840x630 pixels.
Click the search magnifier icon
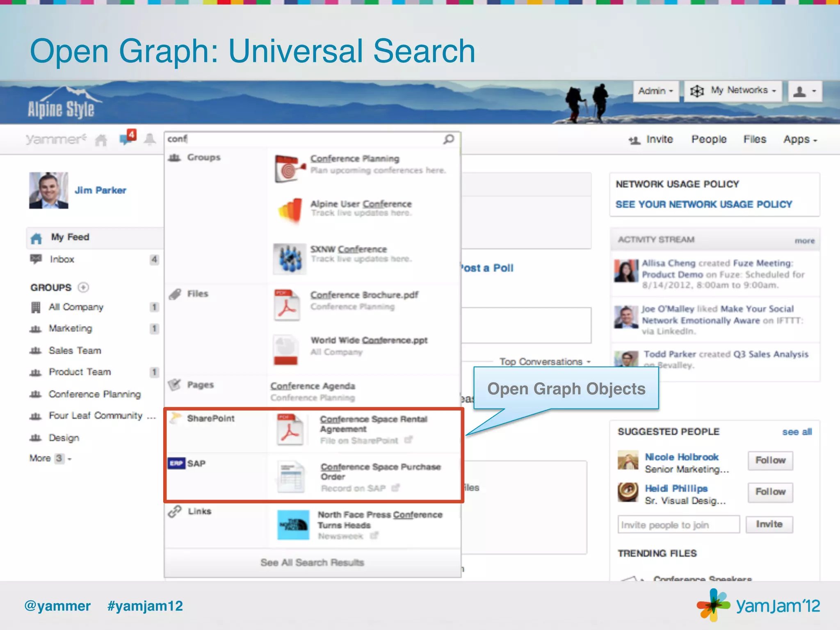click(449, 139)
